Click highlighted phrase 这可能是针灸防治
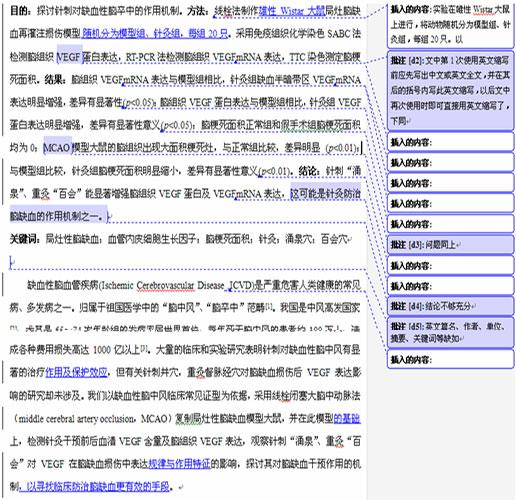The width and height of the screenshot is (516, 500). pos(326,194)
